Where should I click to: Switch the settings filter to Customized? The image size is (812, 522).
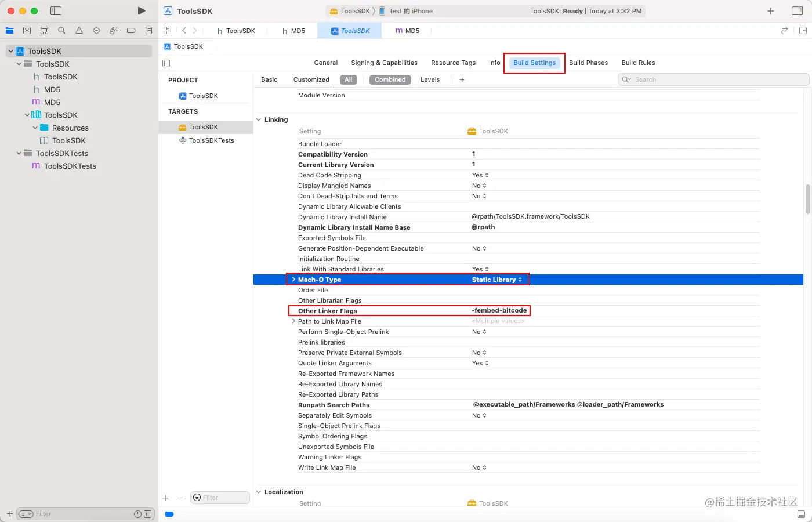tap(311, 80)
